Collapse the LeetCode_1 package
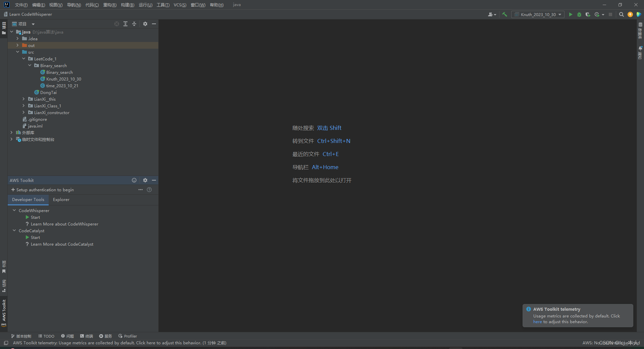The height and width of the screenshot is (349, 644). pos(23,59)
